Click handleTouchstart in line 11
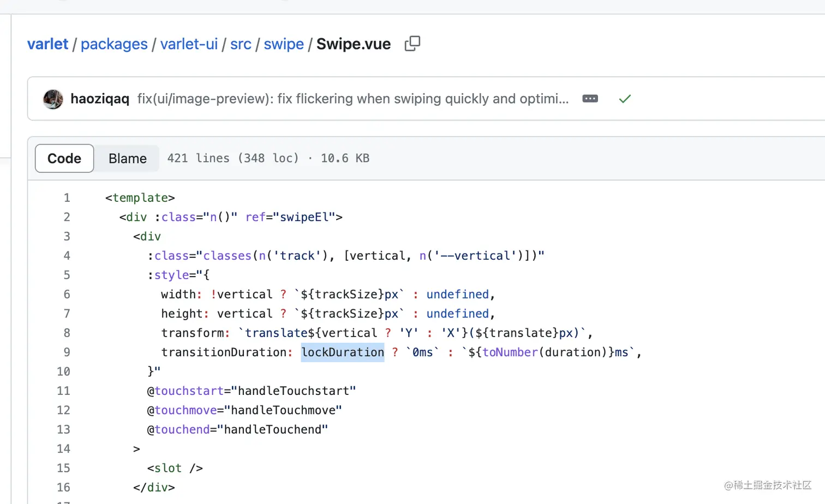 (294, 391)
